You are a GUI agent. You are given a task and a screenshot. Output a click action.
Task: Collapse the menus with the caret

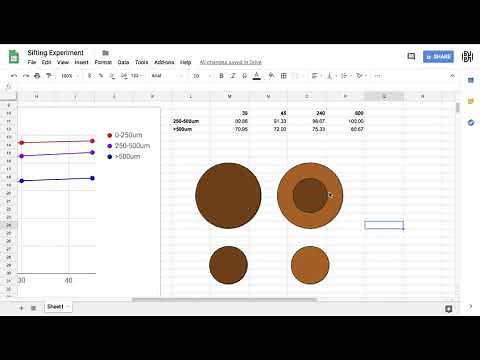tap(452, 76)
